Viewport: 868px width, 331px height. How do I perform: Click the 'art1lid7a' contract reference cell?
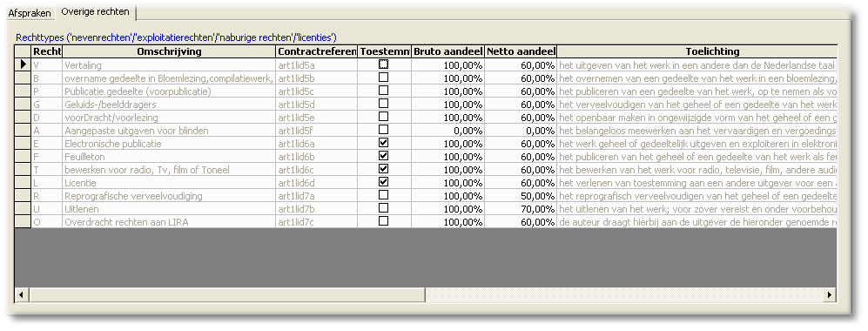[x=317, y=196]
